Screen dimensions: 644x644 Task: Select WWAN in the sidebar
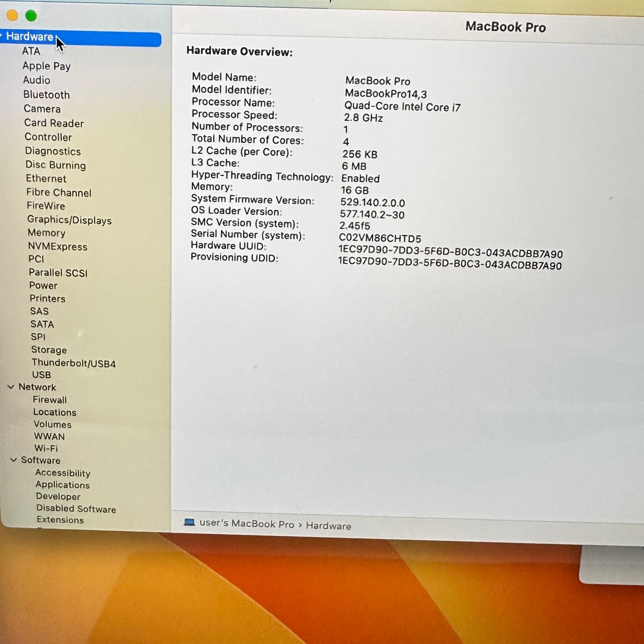tap(49, 436)
